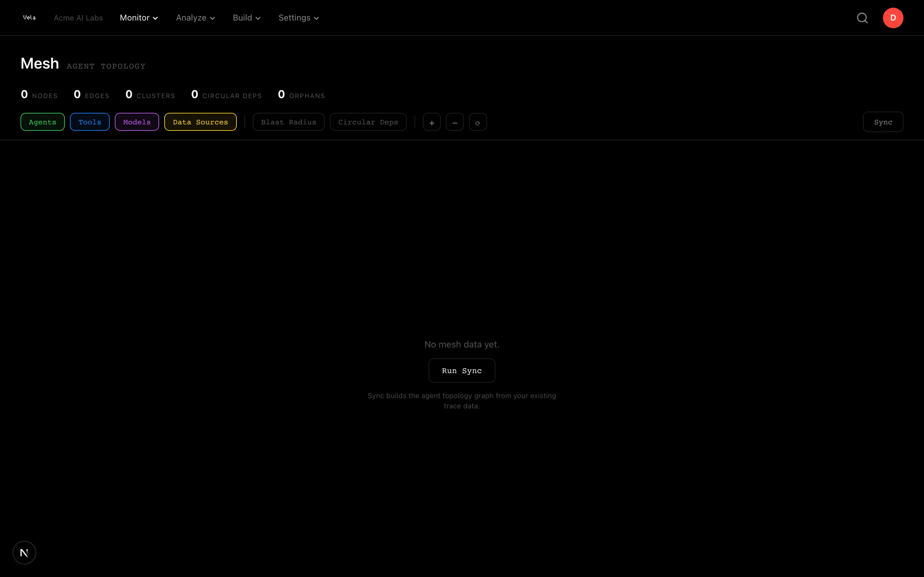Open the user avatar D menu

pyautogui.click(x=893, y=18)
